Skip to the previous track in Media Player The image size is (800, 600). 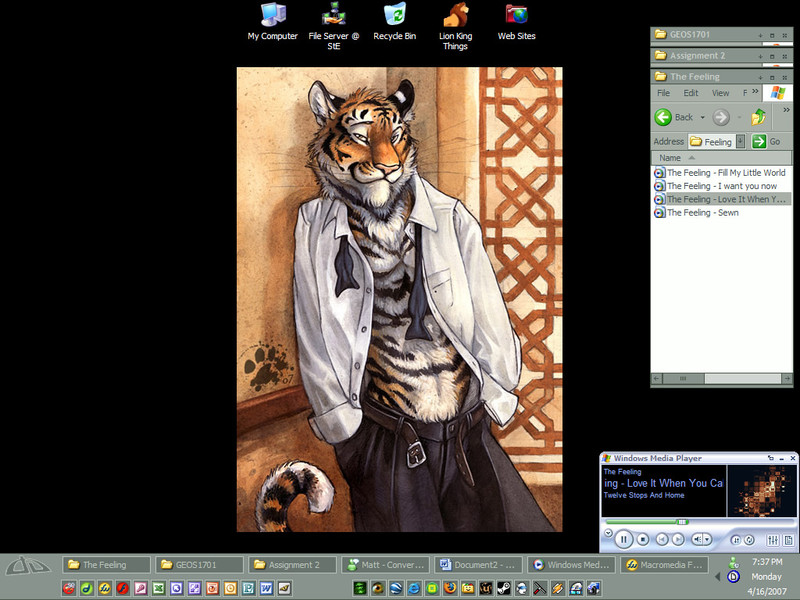pos(662,539)
